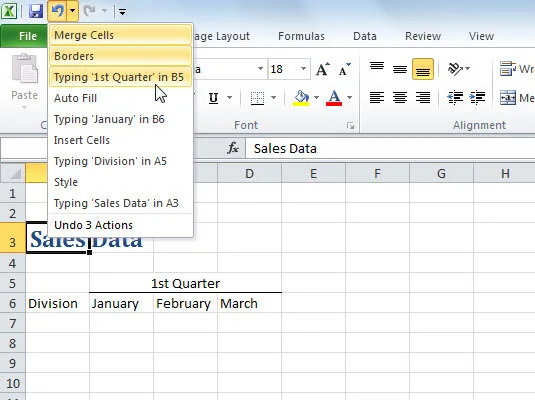Expand the Font Color dropdown arrow
Screen dimensions: 535x400
[x=349, y=98]
